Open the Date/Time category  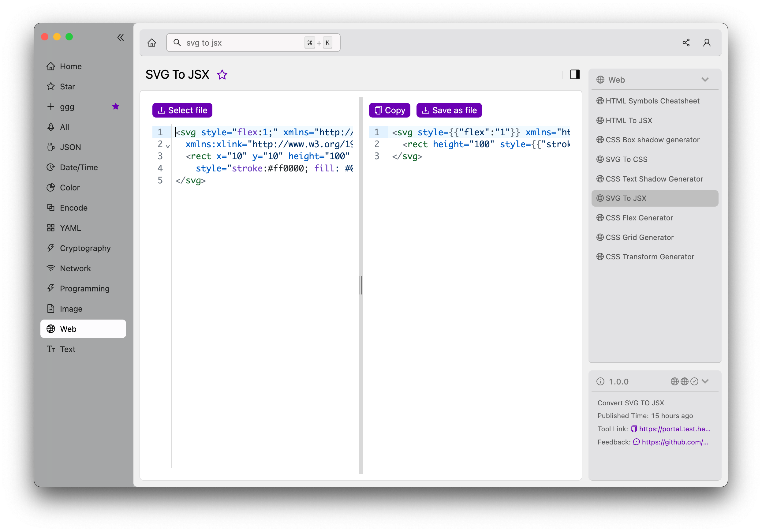tap(83, 168)
